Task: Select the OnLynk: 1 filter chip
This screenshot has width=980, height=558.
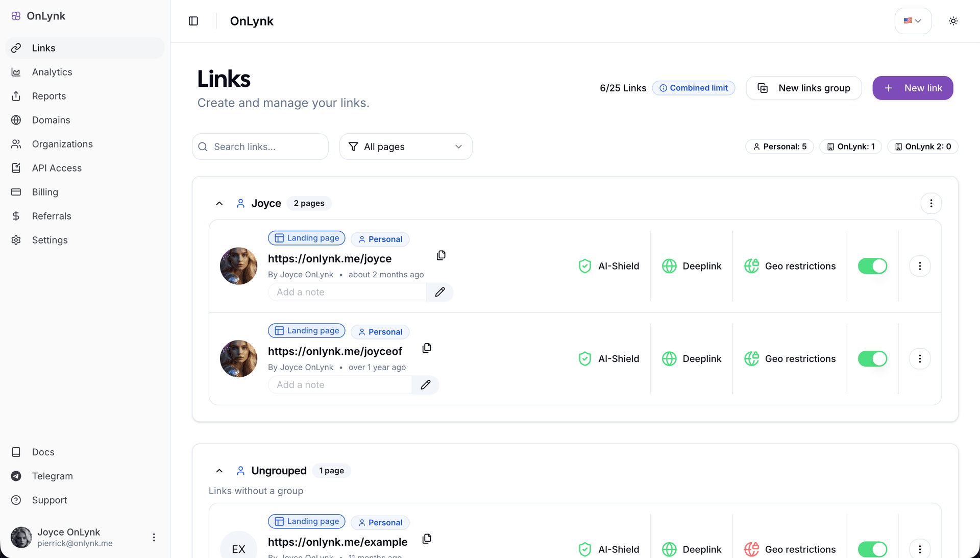Action: click(850, 147)
